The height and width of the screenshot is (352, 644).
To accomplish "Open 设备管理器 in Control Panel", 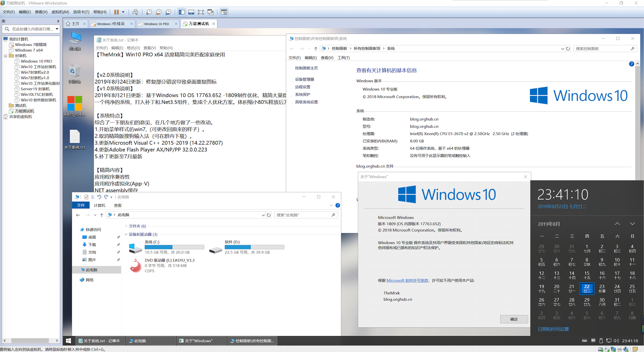I will 304,79.
